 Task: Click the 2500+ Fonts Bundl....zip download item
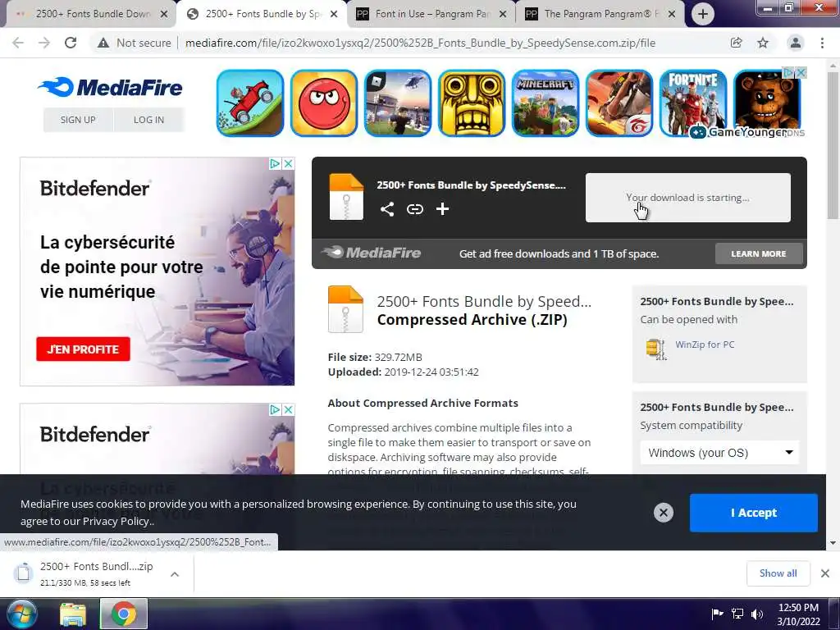pyautogui.click(x=97, y=573)
